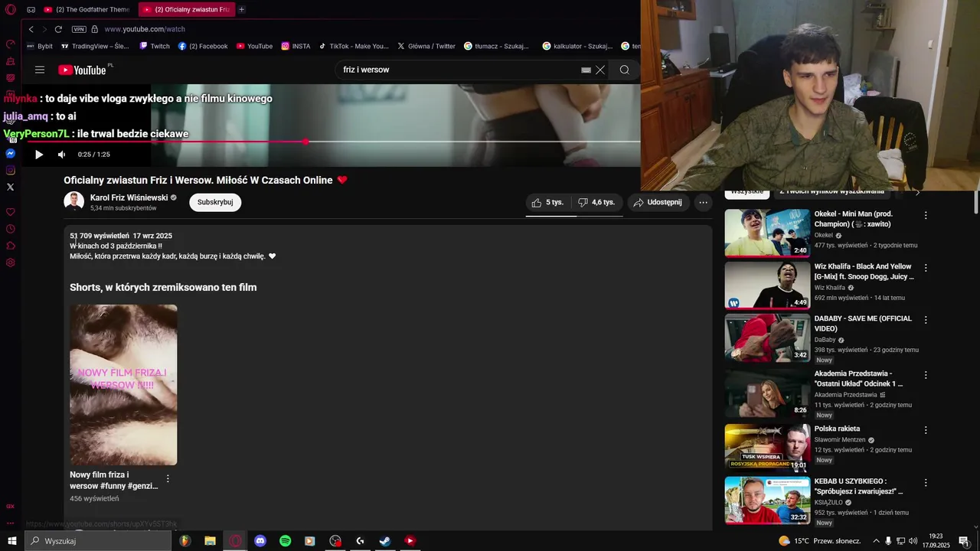Open options for 'Akademia Przedstawia' video
Screen dimensions: 980x551
[926, 375]
